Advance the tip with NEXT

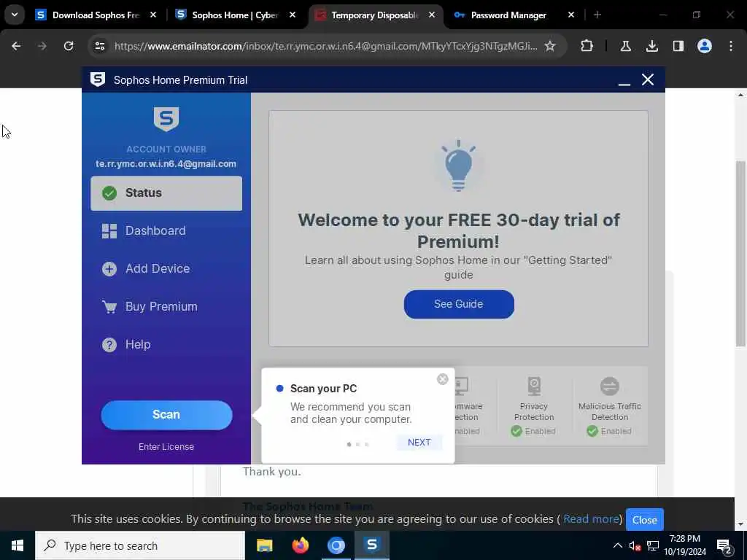point(419,443)
